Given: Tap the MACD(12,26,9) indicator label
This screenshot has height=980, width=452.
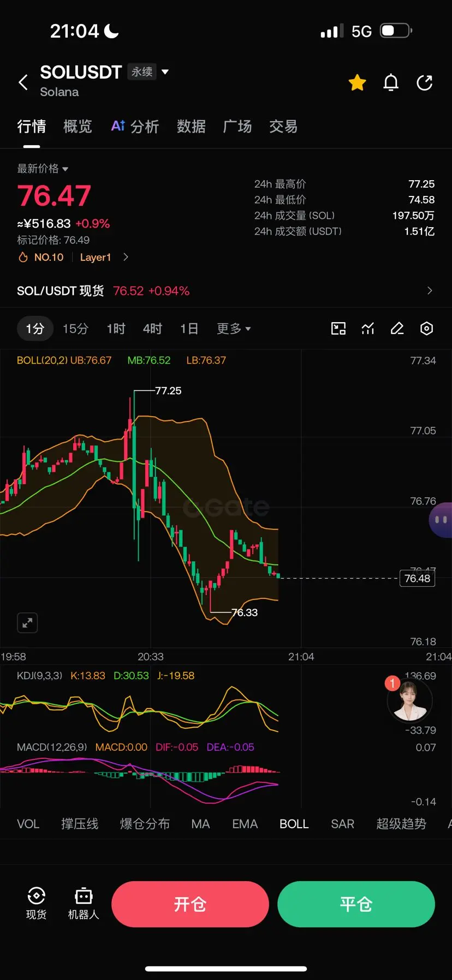Looking at the screenshot, I should [x=52, y=747].
